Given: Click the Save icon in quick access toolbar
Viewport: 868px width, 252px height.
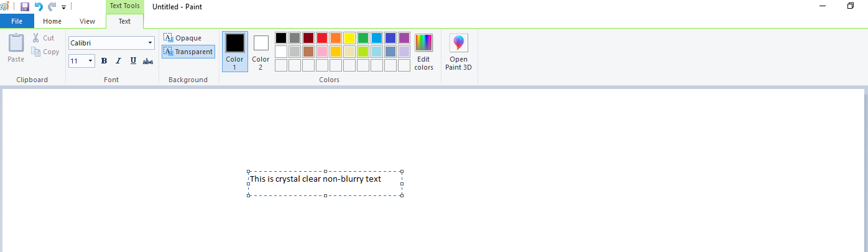Looking at the screenshot, I should (25, 7).
